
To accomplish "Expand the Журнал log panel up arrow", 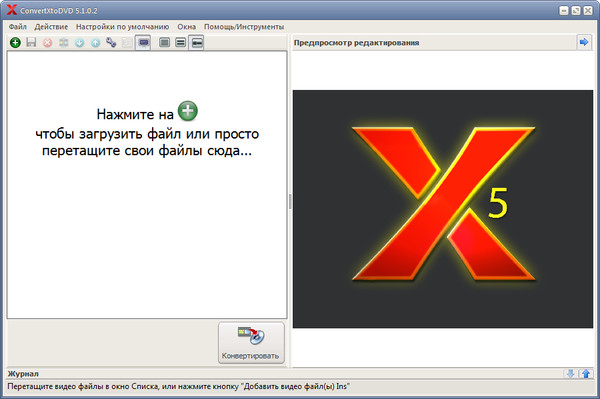I will (586, 374).
